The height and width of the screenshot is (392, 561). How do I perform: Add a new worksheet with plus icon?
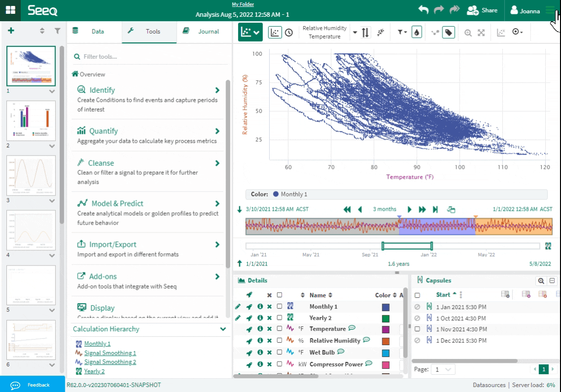[11, 31]
